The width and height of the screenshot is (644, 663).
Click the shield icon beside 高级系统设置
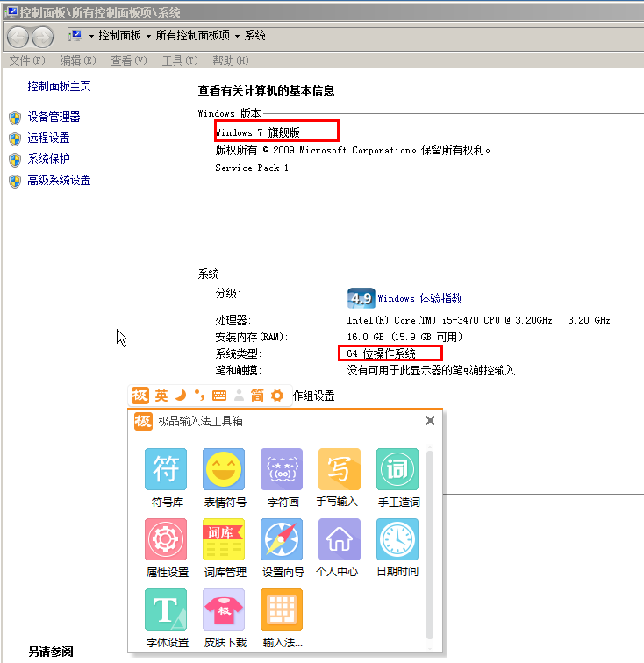tap(15, 182)
